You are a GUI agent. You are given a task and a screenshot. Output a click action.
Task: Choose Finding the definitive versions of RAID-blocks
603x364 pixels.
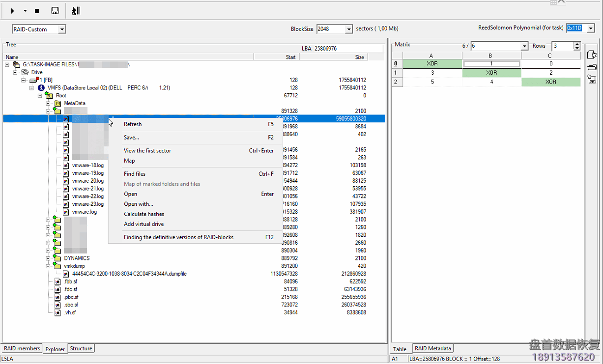tap(196, 237)
